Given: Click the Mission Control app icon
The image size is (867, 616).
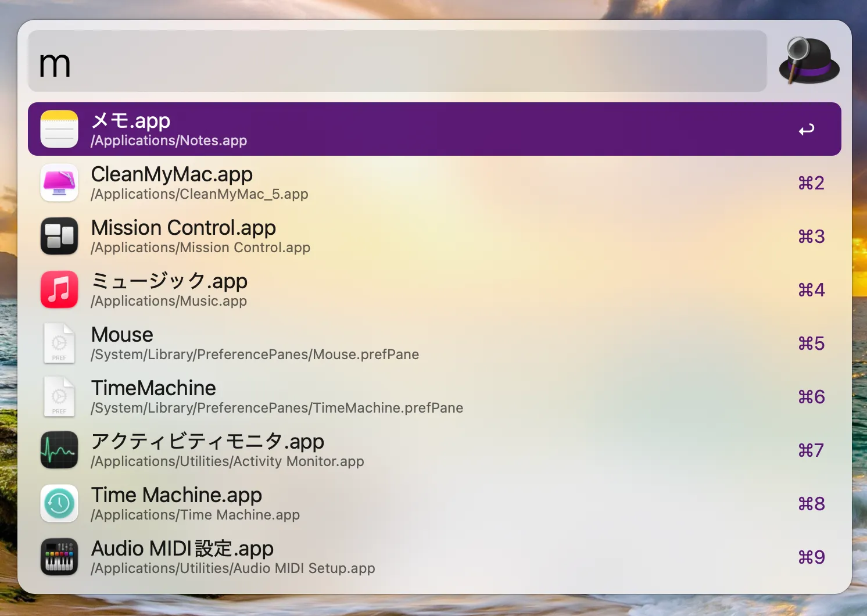Looking at the screenshot, I should 59,236.
